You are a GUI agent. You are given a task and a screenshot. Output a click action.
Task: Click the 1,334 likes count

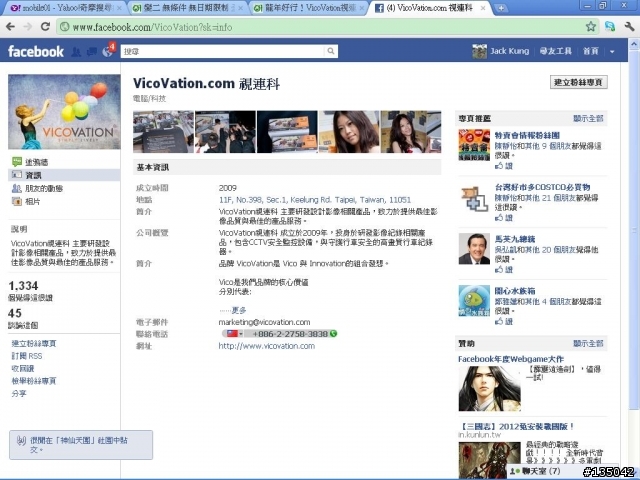tap(23, 285)
